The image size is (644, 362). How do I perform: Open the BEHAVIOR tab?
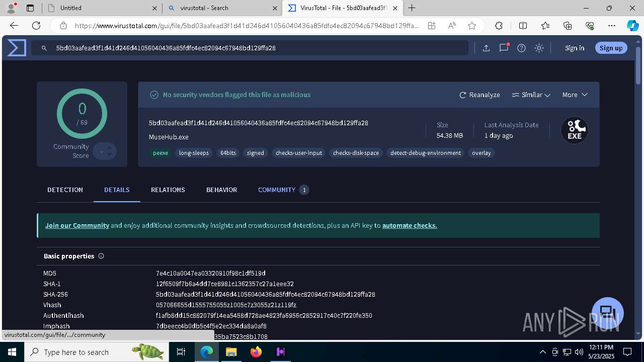click(x=221, y=190)
